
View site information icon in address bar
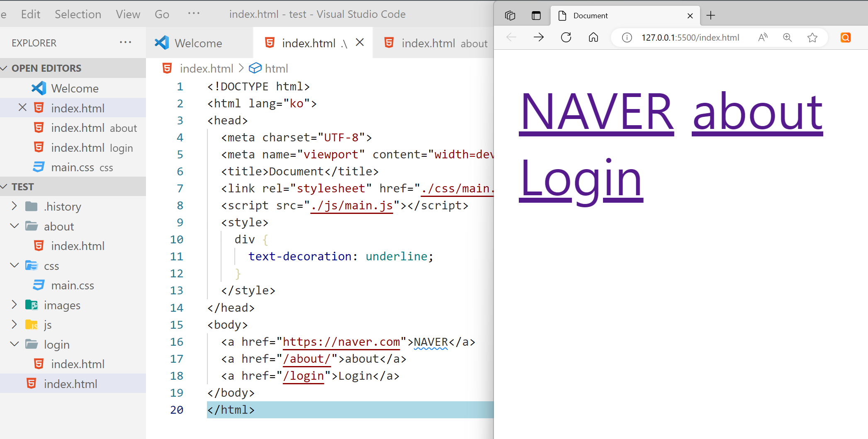[x=627, y=38]
